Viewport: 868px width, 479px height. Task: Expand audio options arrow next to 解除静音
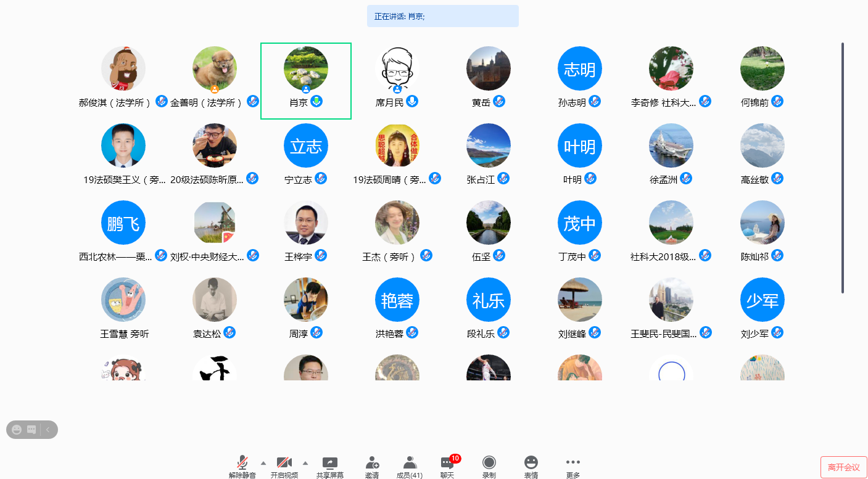(x=263, y=462)
